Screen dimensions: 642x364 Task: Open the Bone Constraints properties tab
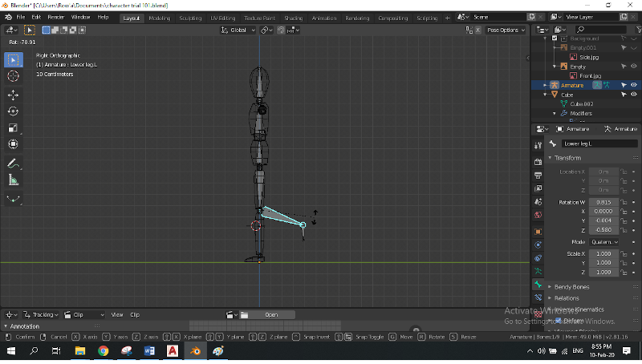[x=538, y=297]
